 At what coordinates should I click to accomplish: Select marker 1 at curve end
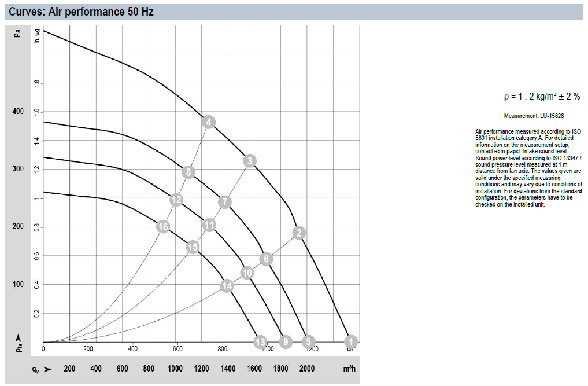[x=351, y=341]
